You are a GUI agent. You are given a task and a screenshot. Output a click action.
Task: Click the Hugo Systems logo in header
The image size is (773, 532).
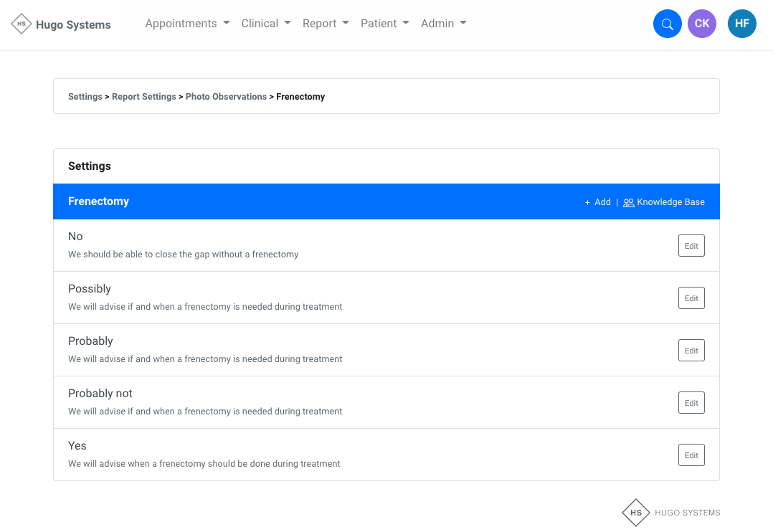62,24
